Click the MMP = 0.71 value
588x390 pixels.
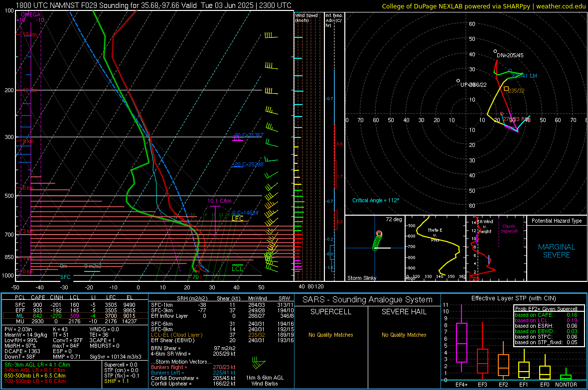coord(67,357)
